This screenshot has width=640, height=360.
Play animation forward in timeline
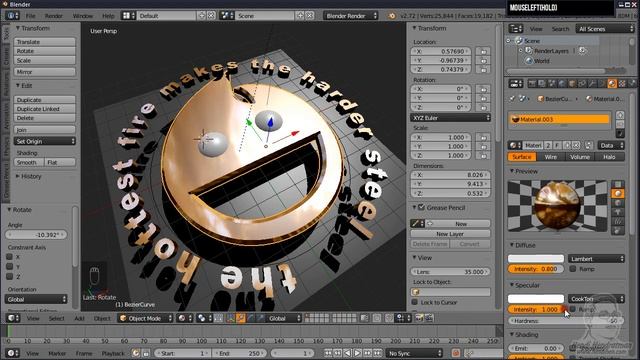click(x=358, y=353)
